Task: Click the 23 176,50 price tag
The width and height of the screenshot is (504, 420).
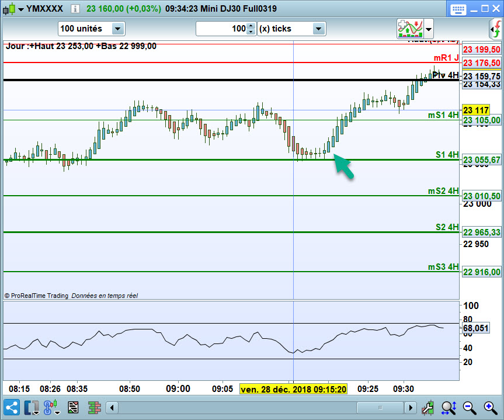Action: tap(481, 63)
